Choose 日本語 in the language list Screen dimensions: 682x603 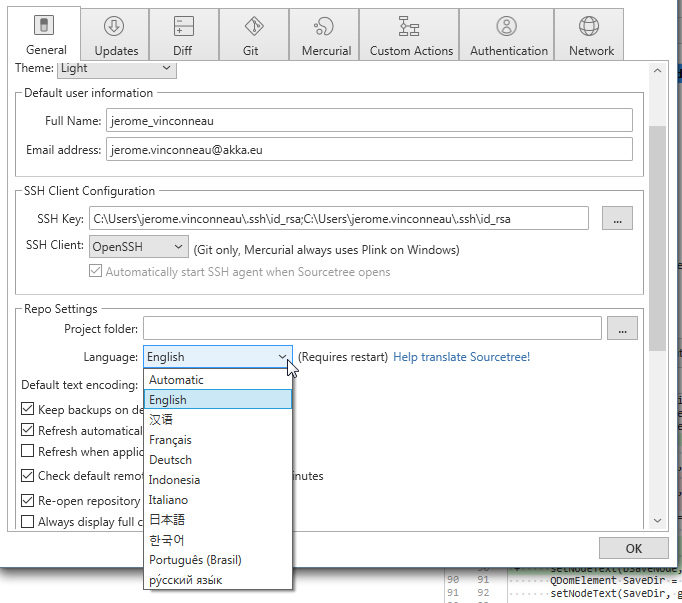point(217,520)
